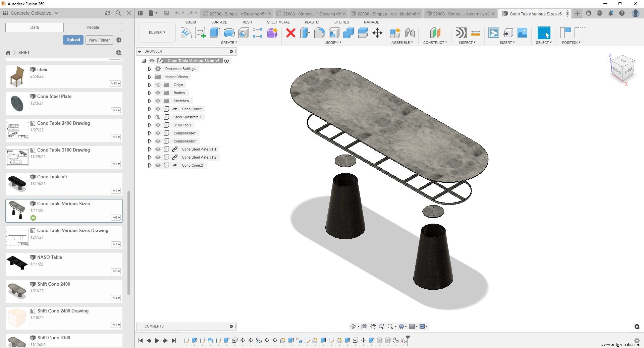Switch to the SHEET METAL tab
The height and width of the screenshot is (348, 644).
(278, 22)
